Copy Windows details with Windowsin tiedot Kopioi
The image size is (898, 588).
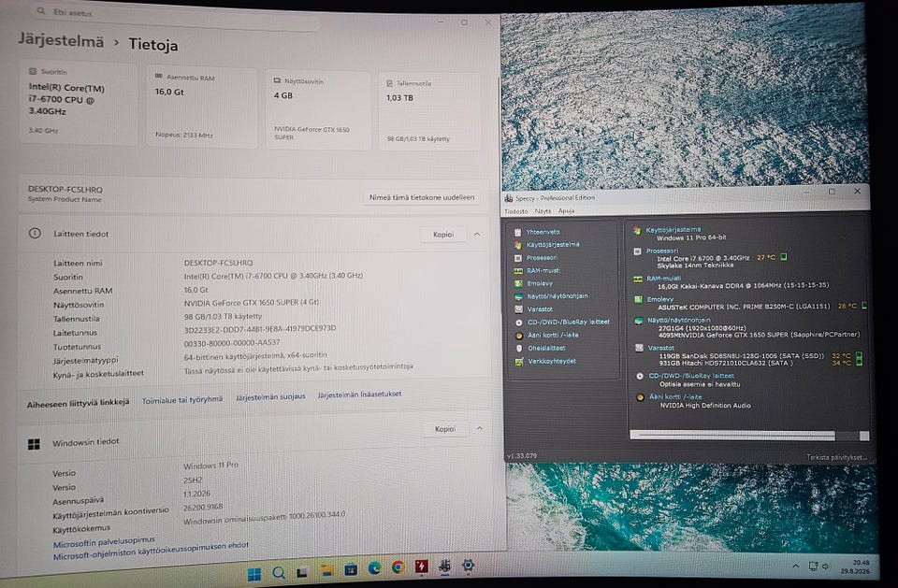point(445,429)
